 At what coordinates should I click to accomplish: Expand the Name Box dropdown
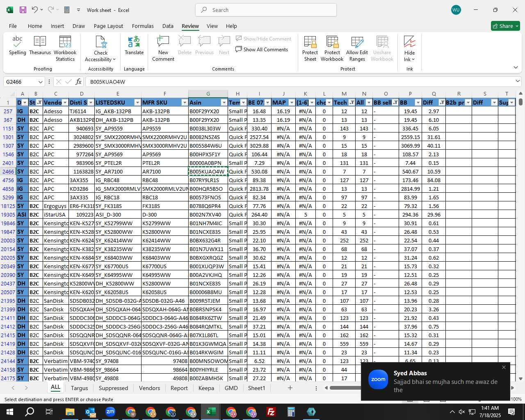tap(40, 82)
